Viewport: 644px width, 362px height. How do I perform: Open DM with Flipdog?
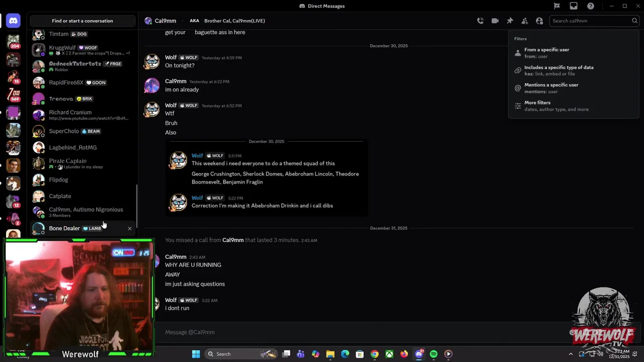tap(83, 179)
